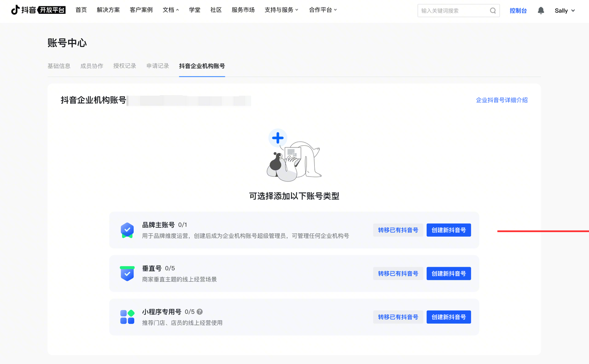Click the Douyin Open Platform logo
589x364 pixels.
coord(38,10)
